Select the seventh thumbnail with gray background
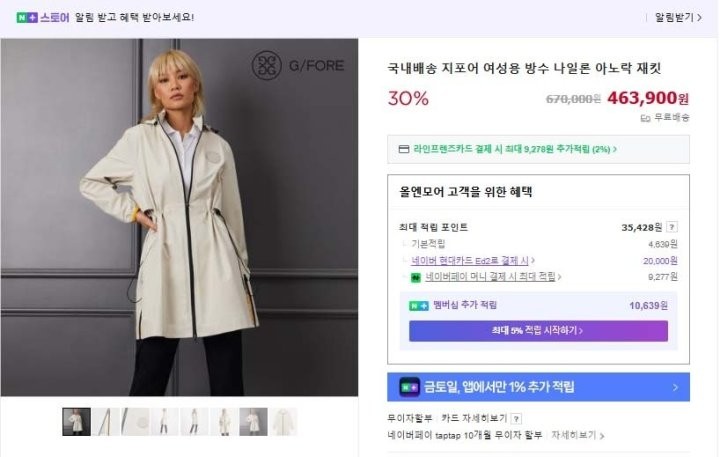This screenshot has width=720, height=457. (253, 422)
